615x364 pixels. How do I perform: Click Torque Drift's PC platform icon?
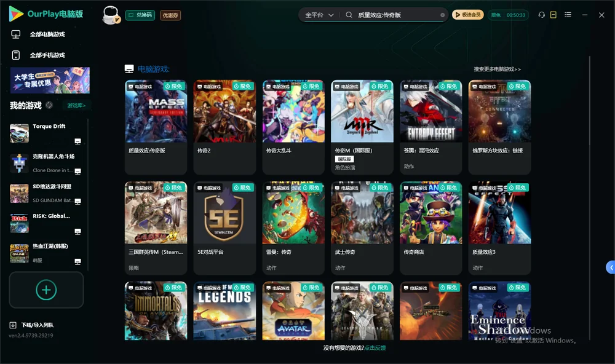77,141
